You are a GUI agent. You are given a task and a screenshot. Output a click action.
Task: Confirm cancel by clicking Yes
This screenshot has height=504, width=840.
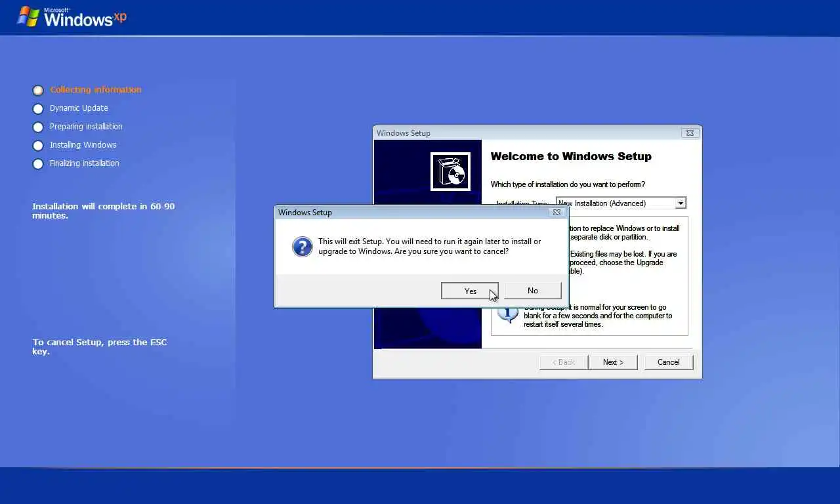(x=470, y=291)
